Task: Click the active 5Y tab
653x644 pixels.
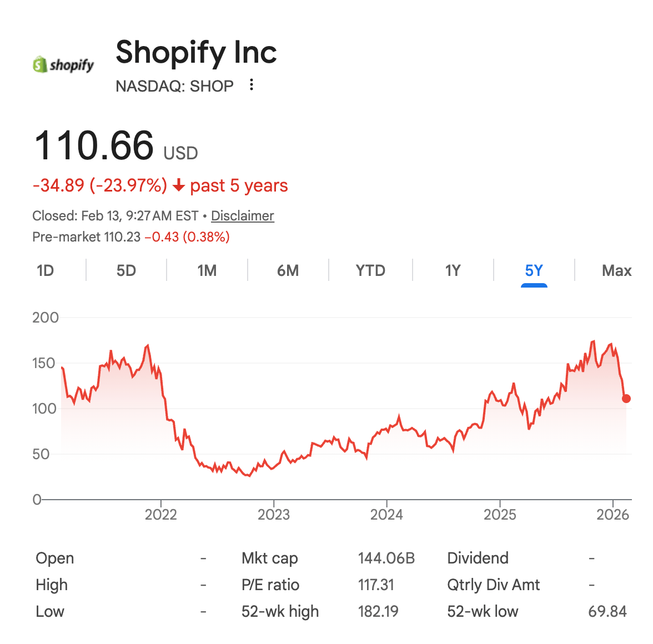Action: click(x=534, y=270)
